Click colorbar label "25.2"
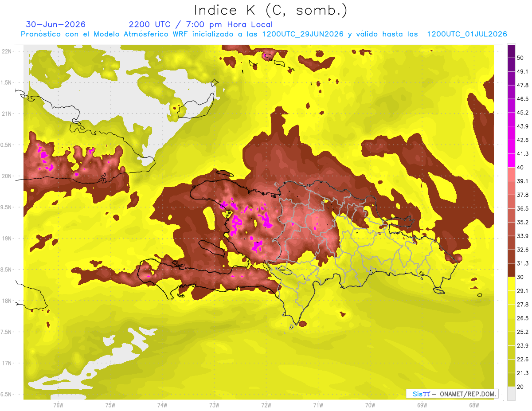Viewport: 532px width, 411px height. point(523,332)
